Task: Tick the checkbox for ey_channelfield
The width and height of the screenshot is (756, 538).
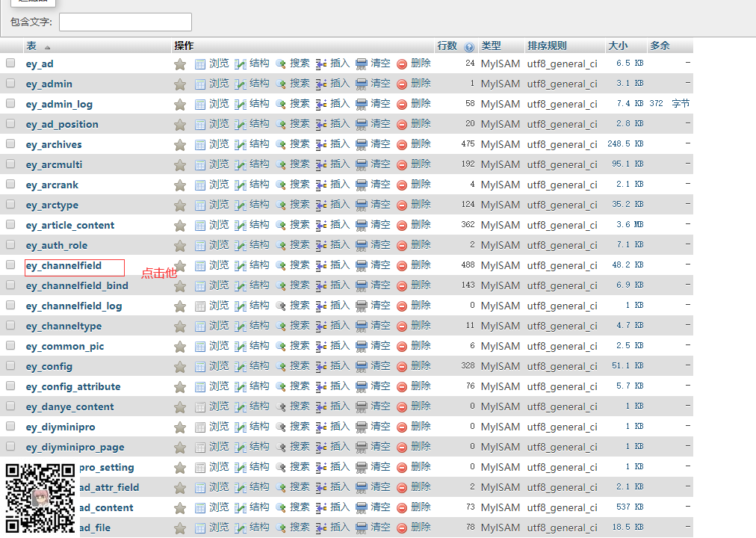Action: coord(10,265)
